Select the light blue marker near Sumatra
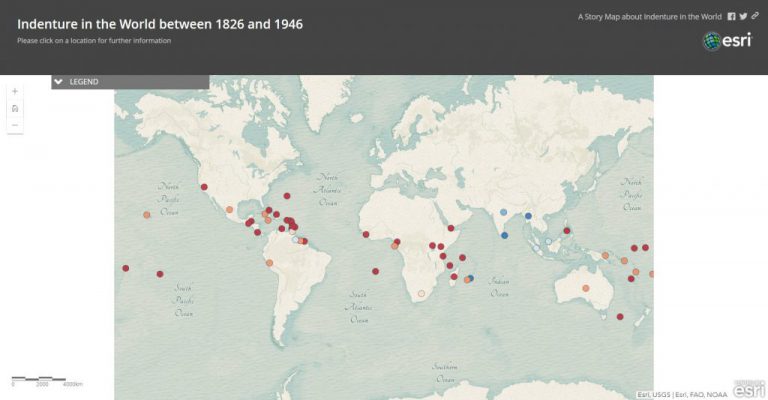768x400 pixels. 536,248
